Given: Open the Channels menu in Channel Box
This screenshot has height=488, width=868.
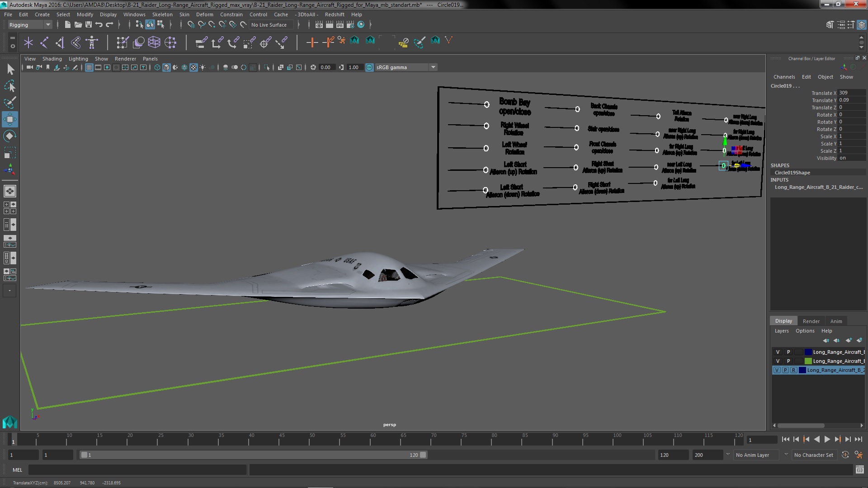Looking at the screenshot, I should pos(784,77).
